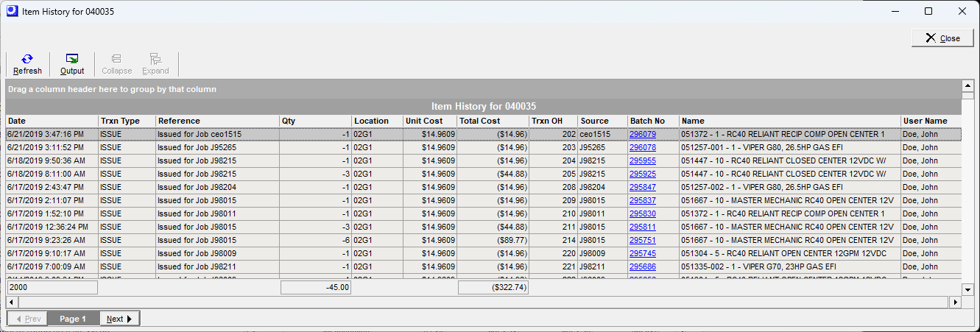Sort by the Name column header
The image size is (980, 332).
790,121
